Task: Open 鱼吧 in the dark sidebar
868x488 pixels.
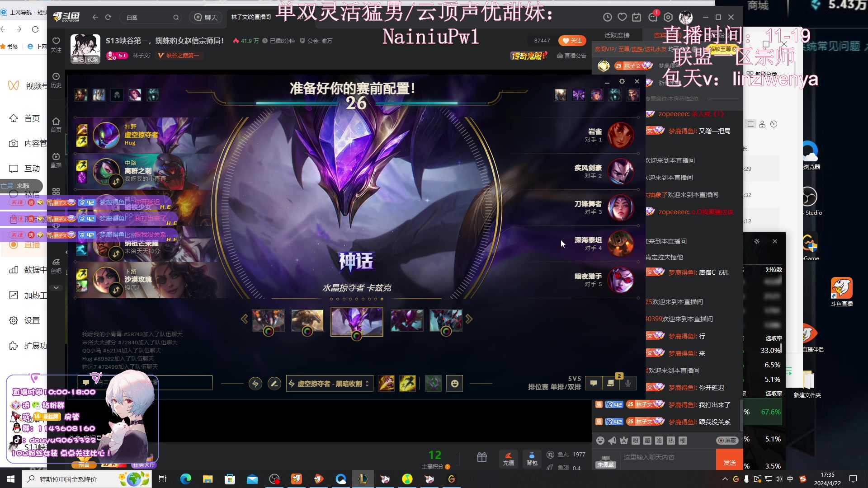Action: coord(56,266)
